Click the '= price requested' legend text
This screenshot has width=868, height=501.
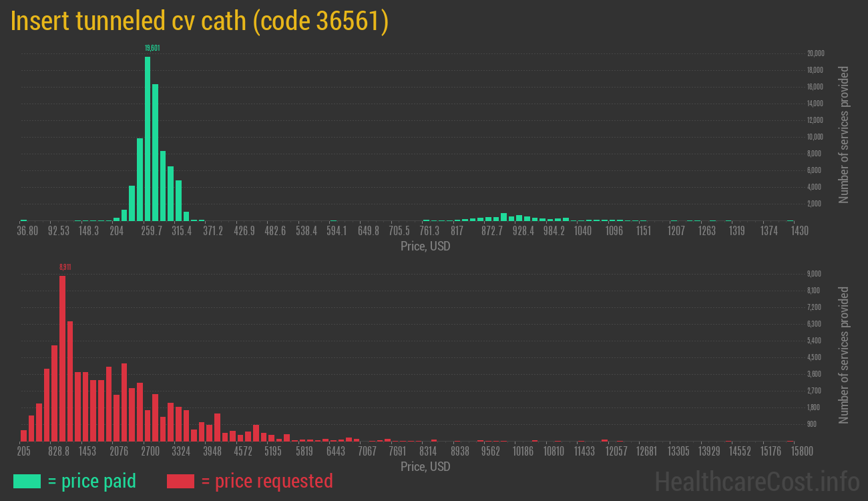click(266, 481)
